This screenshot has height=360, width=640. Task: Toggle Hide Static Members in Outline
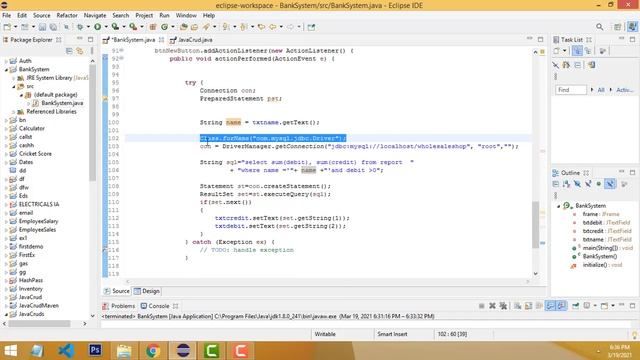(588, 184)
